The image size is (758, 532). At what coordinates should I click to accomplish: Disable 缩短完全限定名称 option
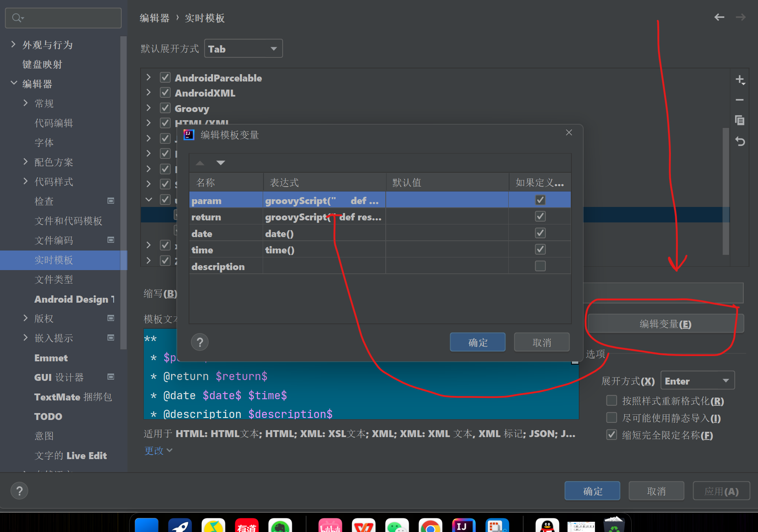[611, 435]
